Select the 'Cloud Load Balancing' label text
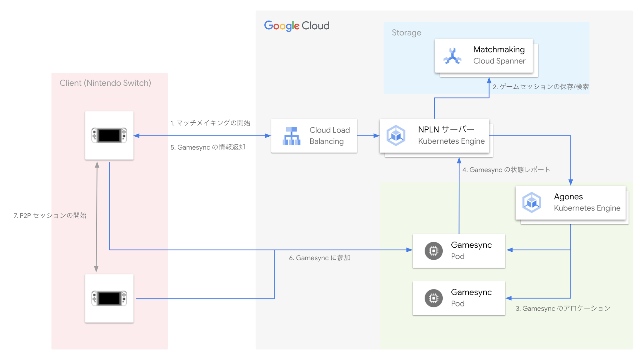The height and width of the screenshot is (360, 644). [x=330, y=136]
